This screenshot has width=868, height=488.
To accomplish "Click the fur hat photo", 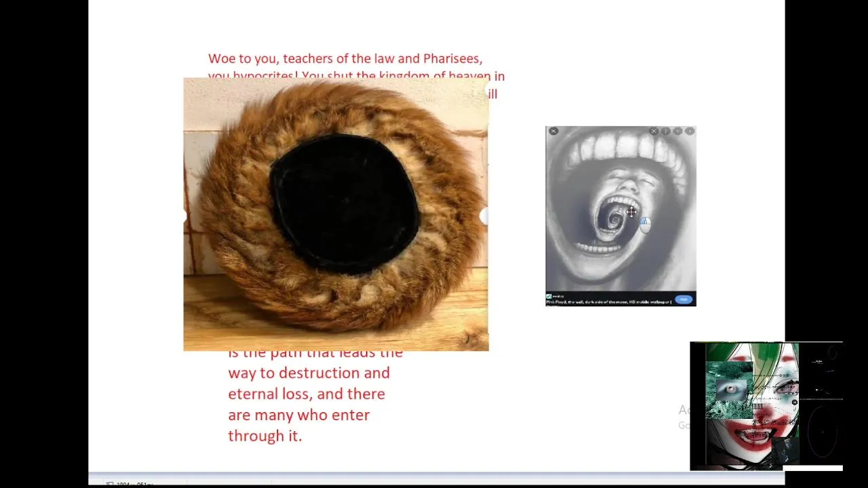I will pyautogui.click(x=336, y=214).
